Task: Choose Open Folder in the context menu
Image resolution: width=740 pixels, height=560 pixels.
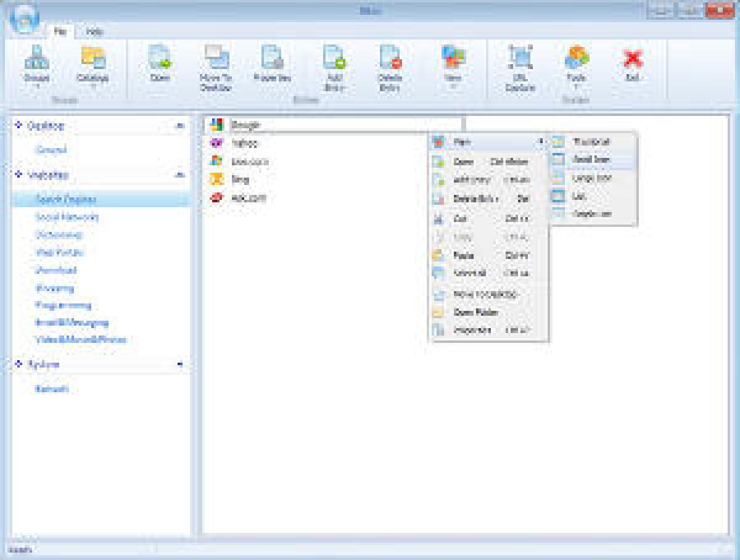Action: (x=488, y=313)
